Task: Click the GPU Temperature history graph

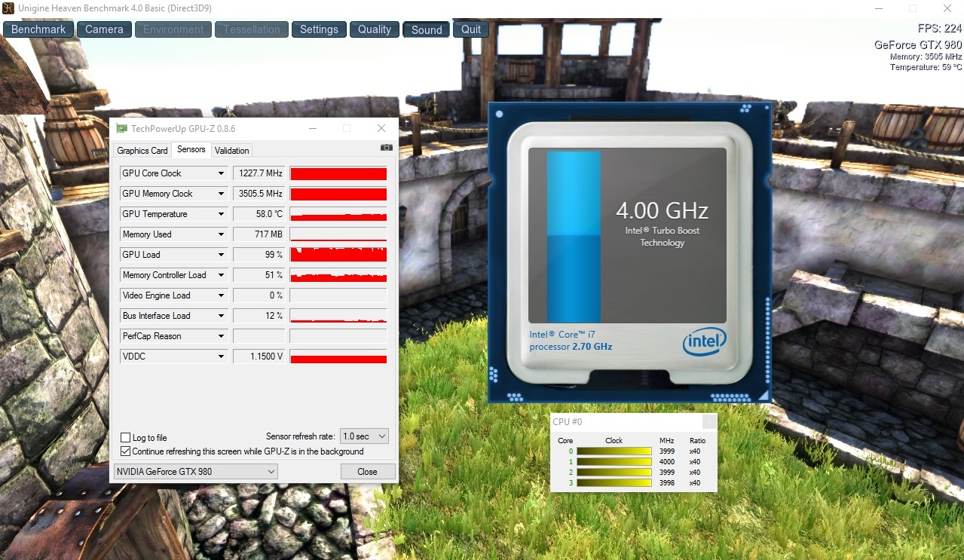Action: (338, 214)
